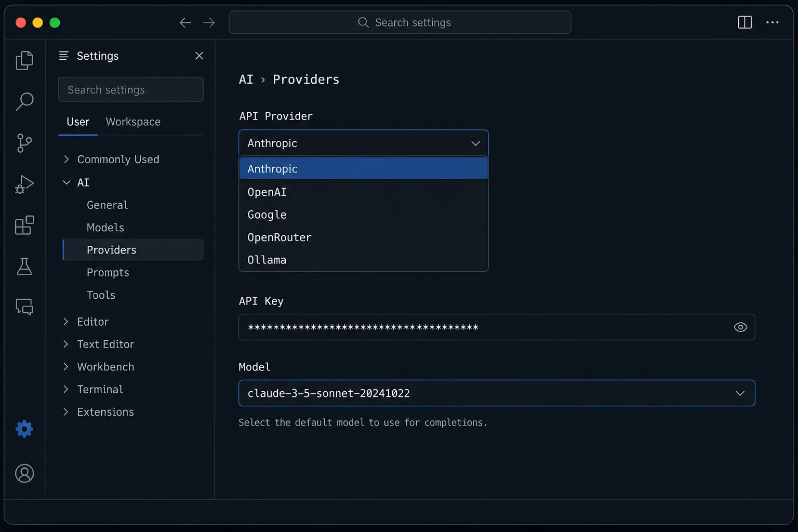Screen dimensions: 798x532
Task: Open the Accounts profile icon
Action: tap(24, 473)
